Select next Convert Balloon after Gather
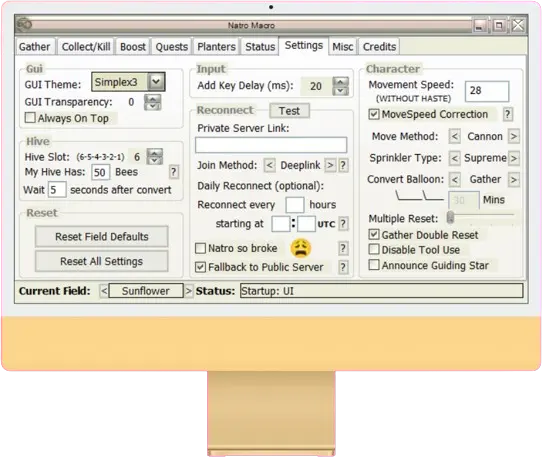The height and width of the screenshot is (459, 543). click(x=514, y=180)
